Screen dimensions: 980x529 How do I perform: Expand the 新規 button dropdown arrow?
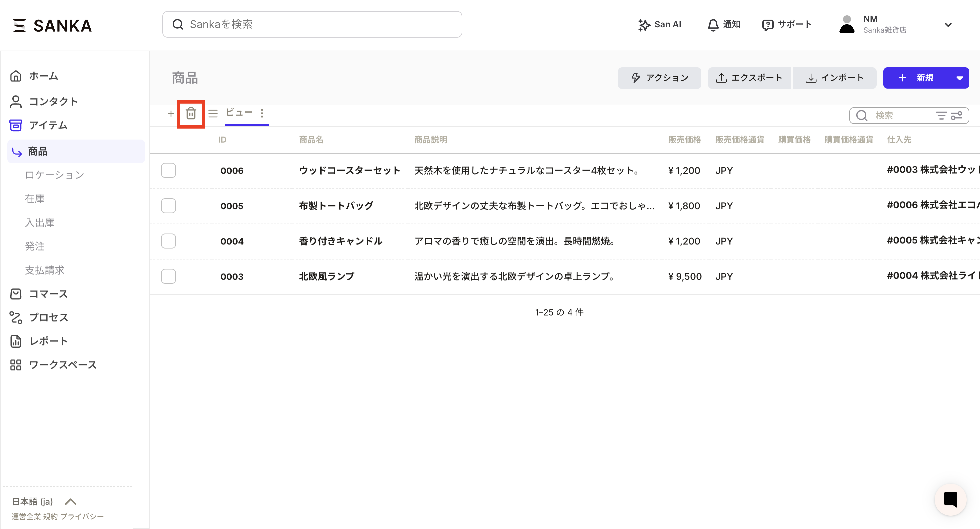[x=959, y=78]
